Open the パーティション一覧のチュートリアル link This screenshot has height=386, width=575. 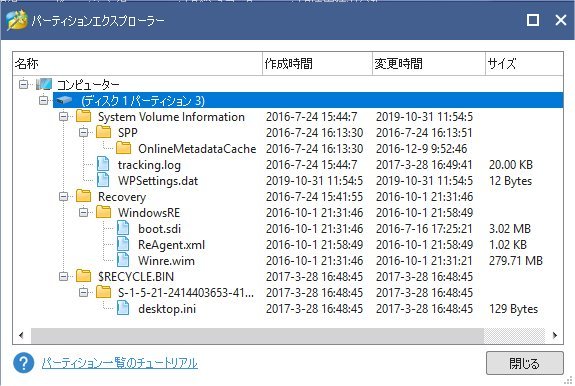click(120, 363)
